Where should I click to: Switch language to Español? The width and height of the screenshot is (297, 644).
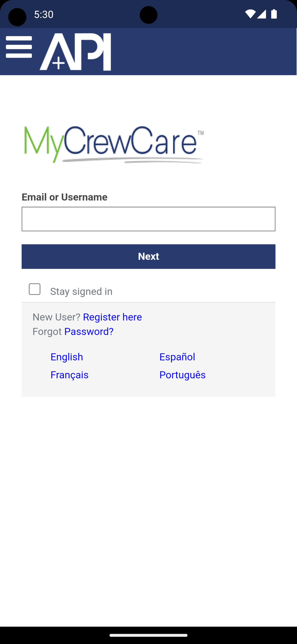pyautogui.click(x=177, y=357)
